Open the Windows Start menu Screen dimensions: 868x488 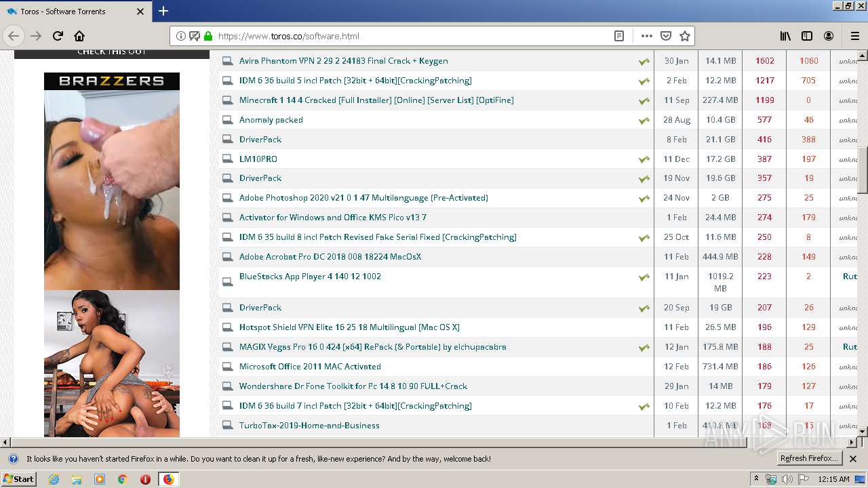(x=19, y=479)
